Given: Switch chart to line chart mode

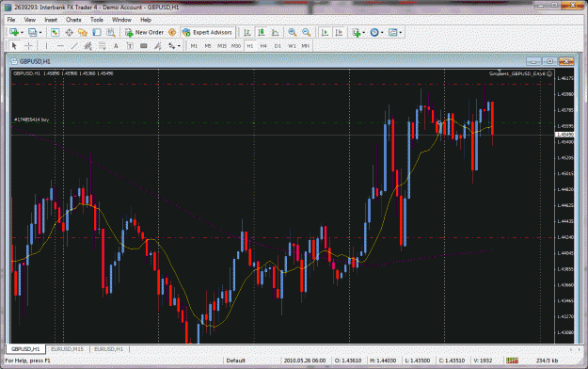Looking at the screenshot, I should (276, 33).
